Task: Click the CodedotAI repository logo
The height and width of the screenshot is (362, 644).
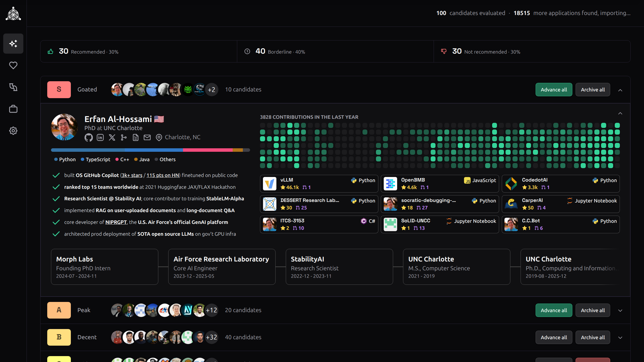Action: point(511,184)
